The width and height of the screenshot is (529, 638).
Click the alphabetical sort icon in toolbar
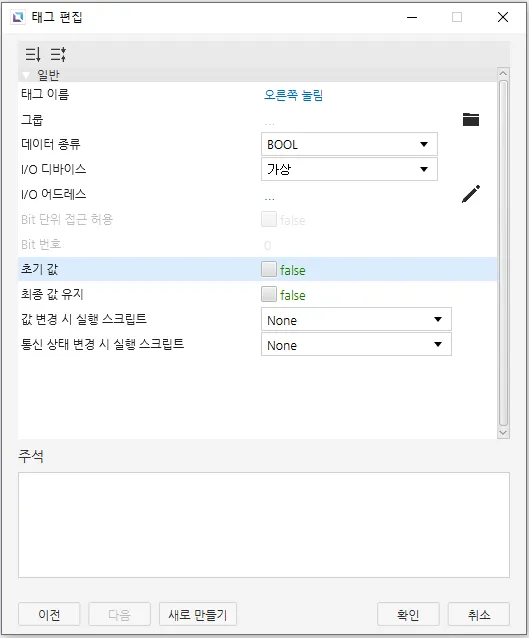[58, 54]
